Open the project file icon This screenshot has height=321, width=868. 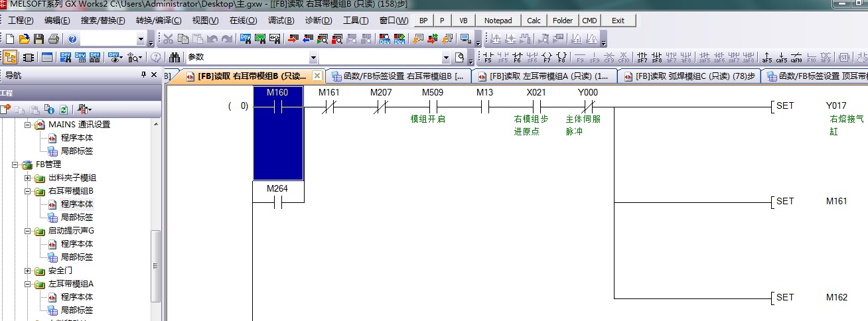click(25, 39)
